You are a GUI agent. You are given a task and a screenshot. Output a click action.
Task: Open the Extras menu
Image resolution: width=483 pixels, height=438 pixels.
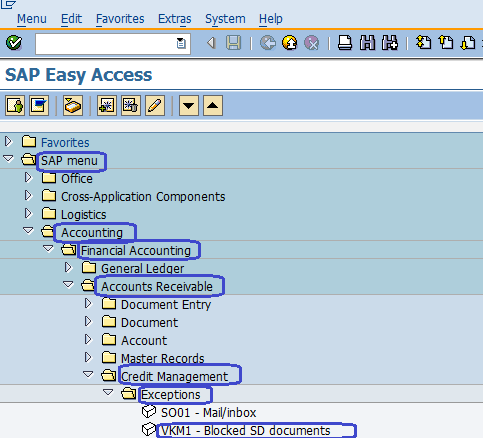(x=175, y=19)
